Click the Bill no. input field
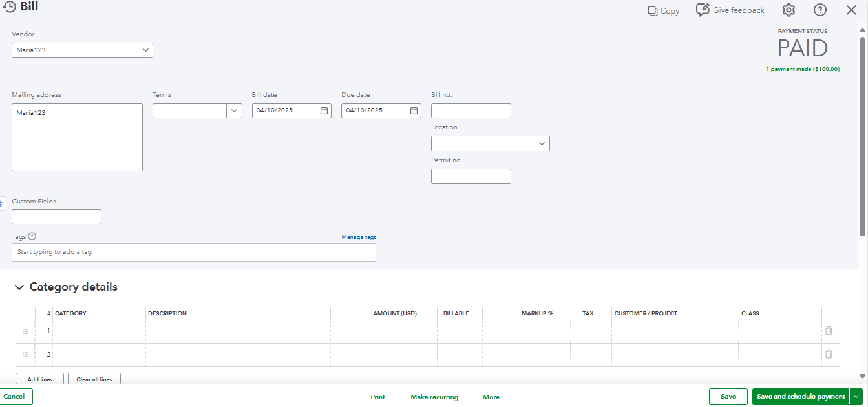This screenshot has height=407, width=868. (x=471, y=110)
